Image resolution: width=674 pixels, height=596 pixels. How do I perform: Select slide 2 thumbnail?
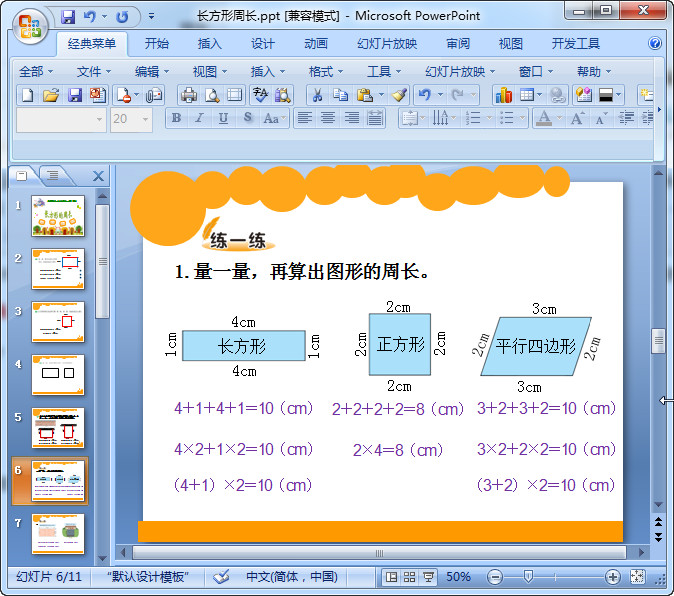(58, 269)
